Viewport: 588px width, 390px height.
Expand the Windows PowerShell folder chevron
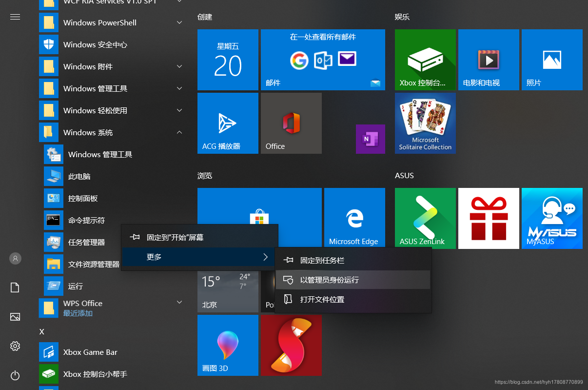(179, 22)
